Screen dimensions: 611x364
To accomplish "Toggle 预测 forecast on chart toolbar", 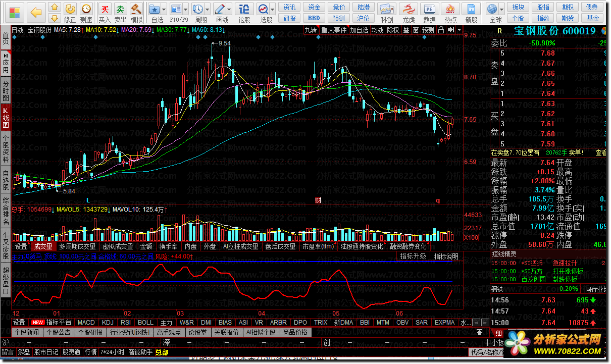I will pyautogui.click(x=428, y=30).
